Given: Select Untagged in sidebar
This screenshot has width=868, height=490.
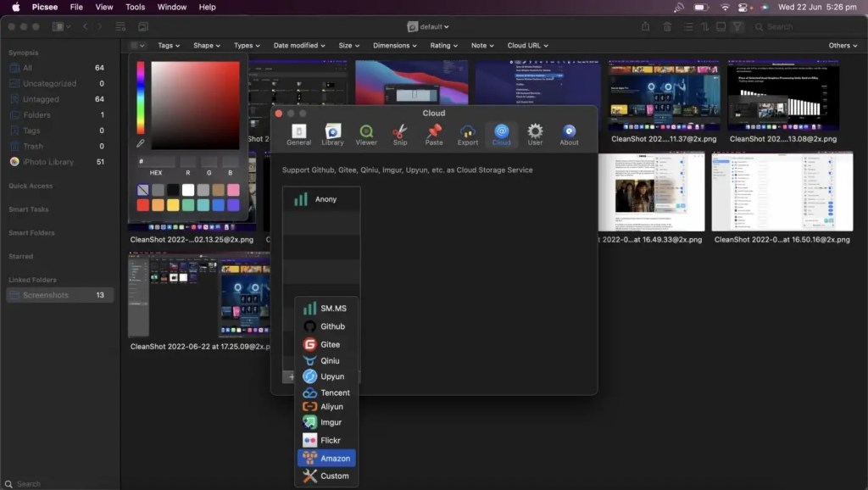Looking at the screenshot, I should coord(60,99).
